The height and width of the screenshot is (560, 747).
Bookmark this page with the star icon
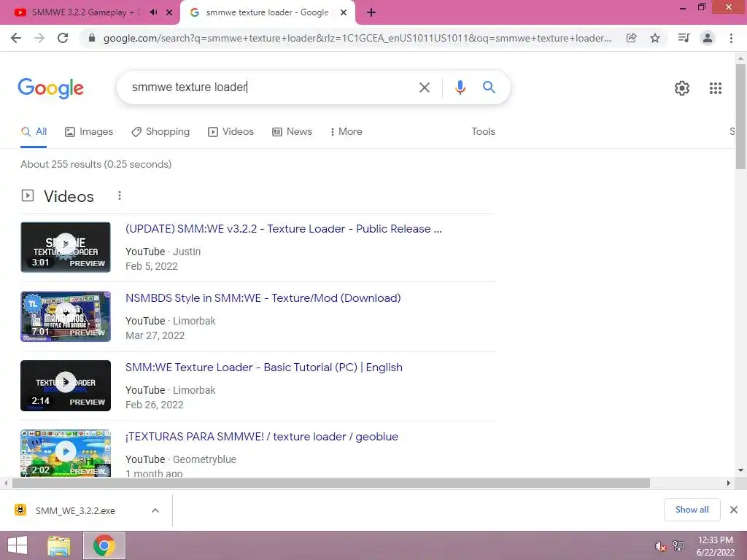pyautogui.click(x=655, y=38)
